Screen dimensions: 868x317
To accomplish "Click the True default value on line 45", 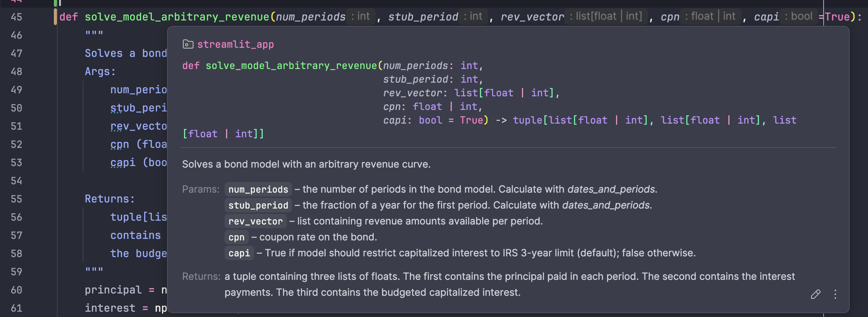I will [x=837, y=17].
